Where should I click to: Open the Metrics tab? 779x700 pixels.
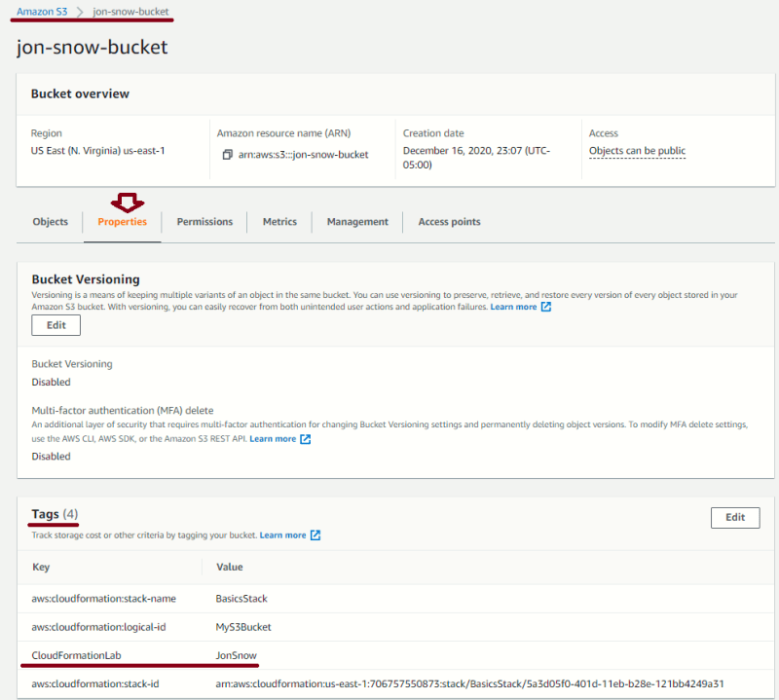pos(279,222)
